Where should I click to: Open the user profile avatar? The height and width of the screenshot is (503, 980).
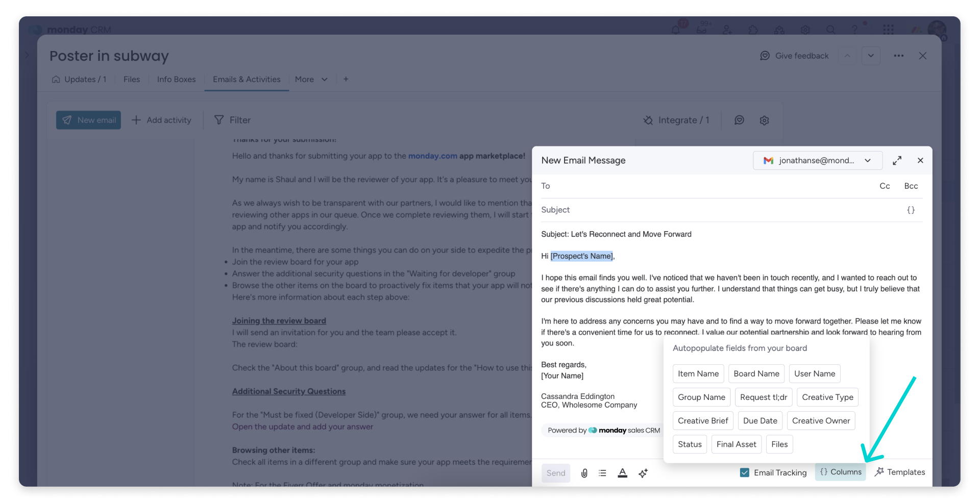click(937, 30)
